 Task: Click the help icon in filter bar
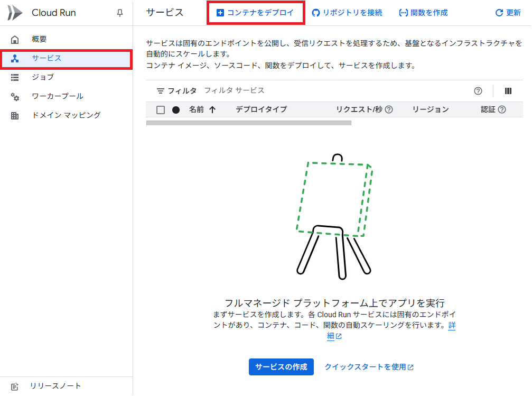pyautogui.click(x=478, y=91)
